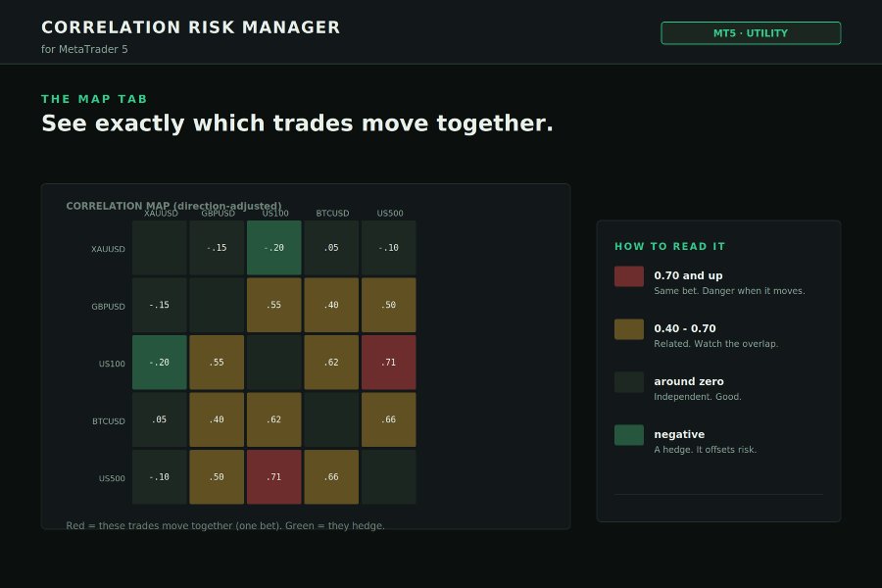Click the '0.40 - 0.70' legend label
The height and width of the screenshot is (588, 882).
point(685,328)
